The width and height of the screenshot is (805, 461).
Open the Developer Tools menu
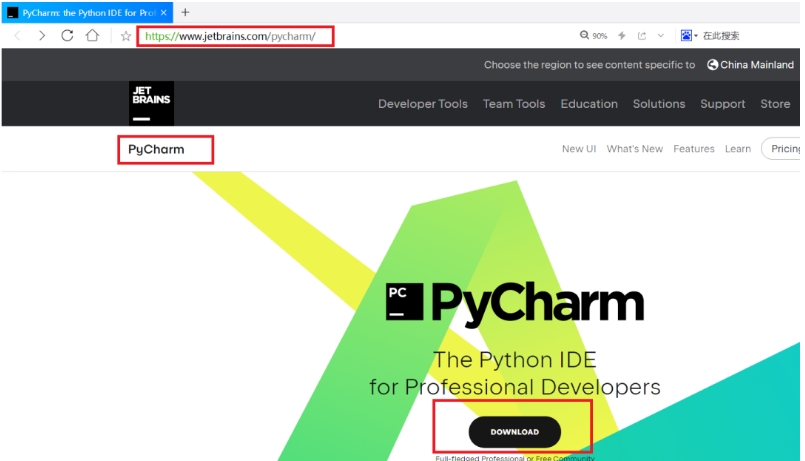point(423,104)
